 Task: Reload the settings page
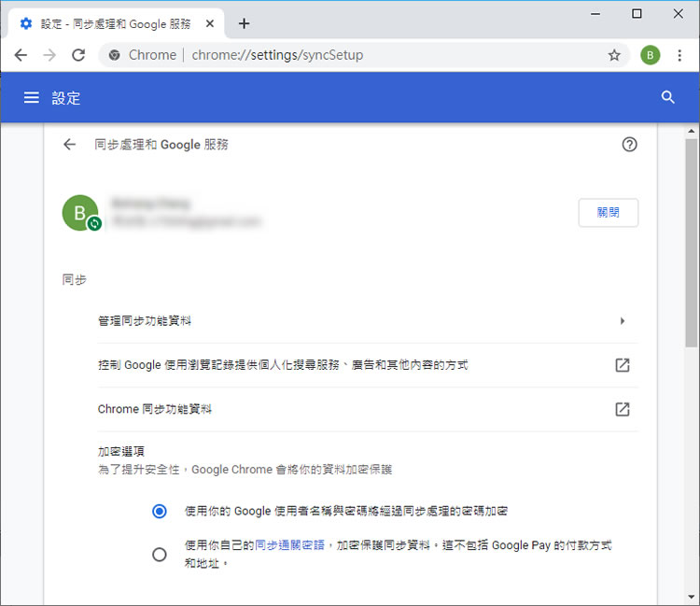click(78, 55)
